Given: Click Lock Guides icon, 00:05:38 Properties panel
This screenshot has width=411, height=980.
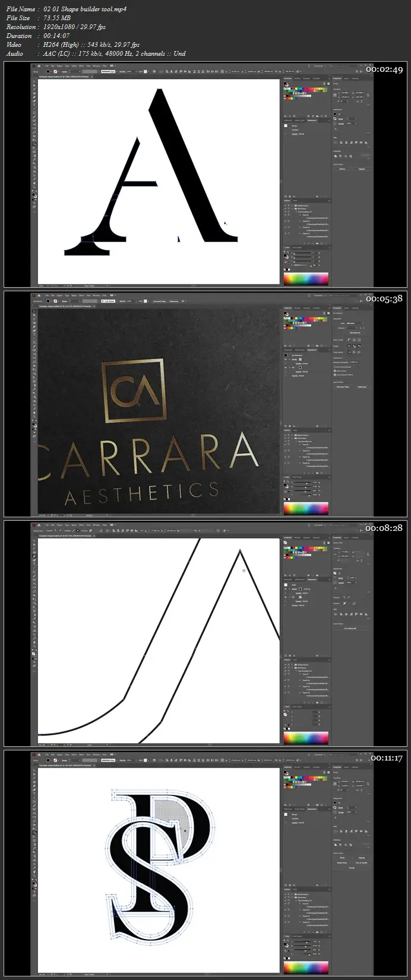Looking at the screenshot, I should tap(354, 346).
